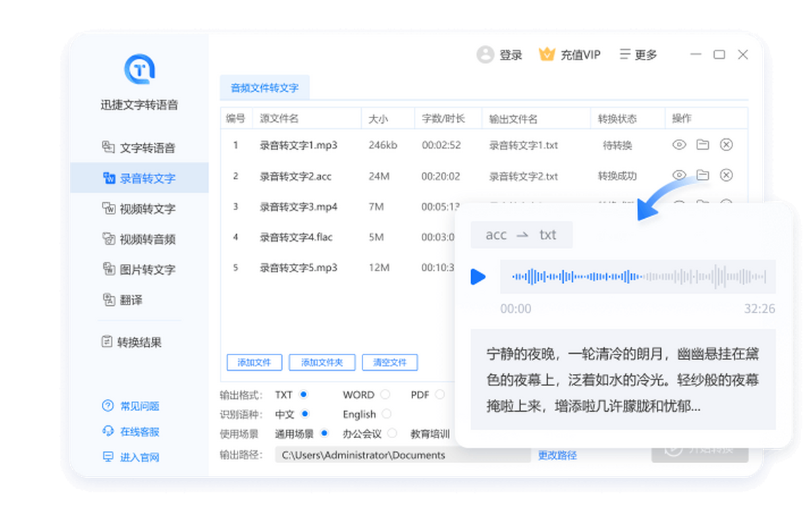Screen dimensions: 810x532
Task: Preview file 录音转文字1.mp3 with eye icon
Action: (x=679, y=144)
